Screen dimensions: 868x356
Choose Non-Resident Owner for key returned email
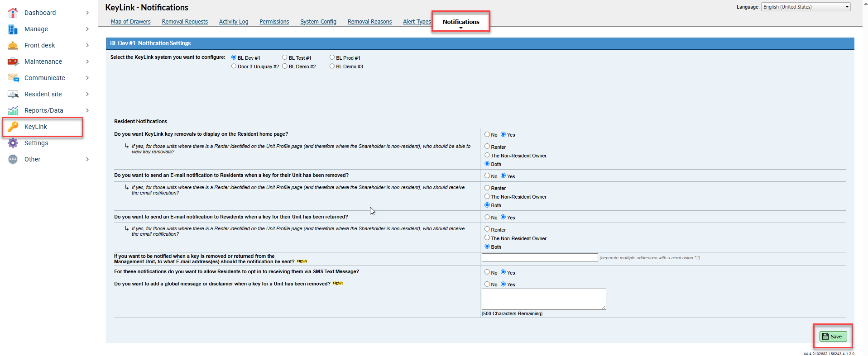point(487,238)
